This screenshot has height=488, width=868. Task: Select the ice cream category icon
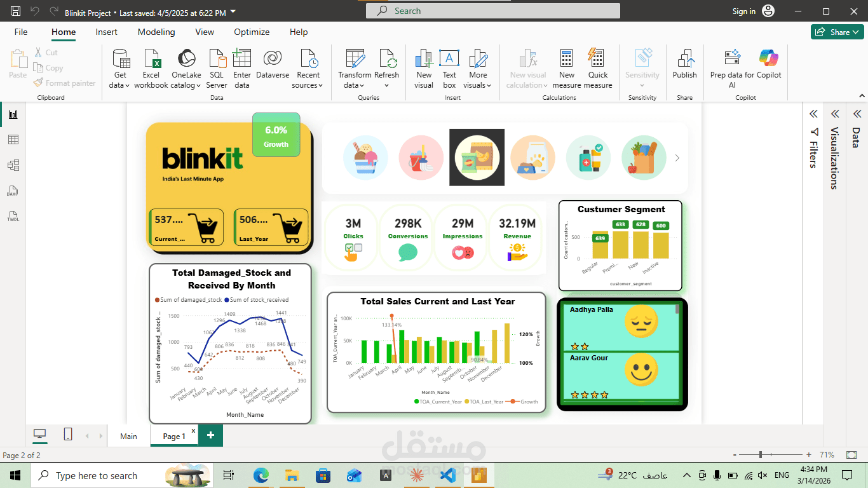click(365, 158)
